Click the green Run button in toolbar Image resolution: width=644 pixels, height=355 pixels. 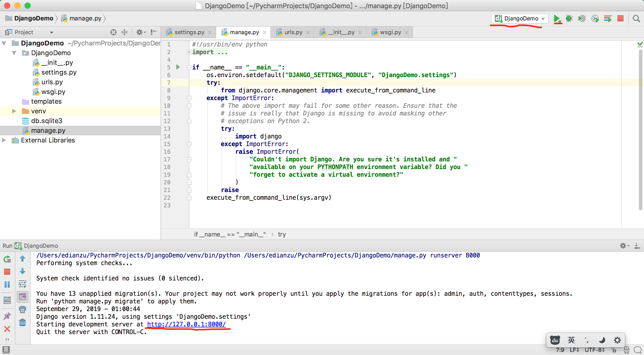pyautogui.click(x=557, y=19)
